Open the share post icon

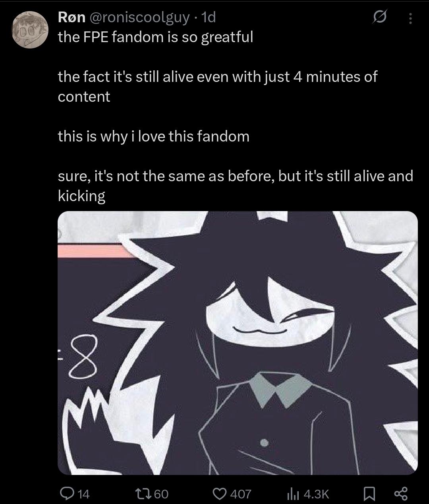tap(400, 494)
